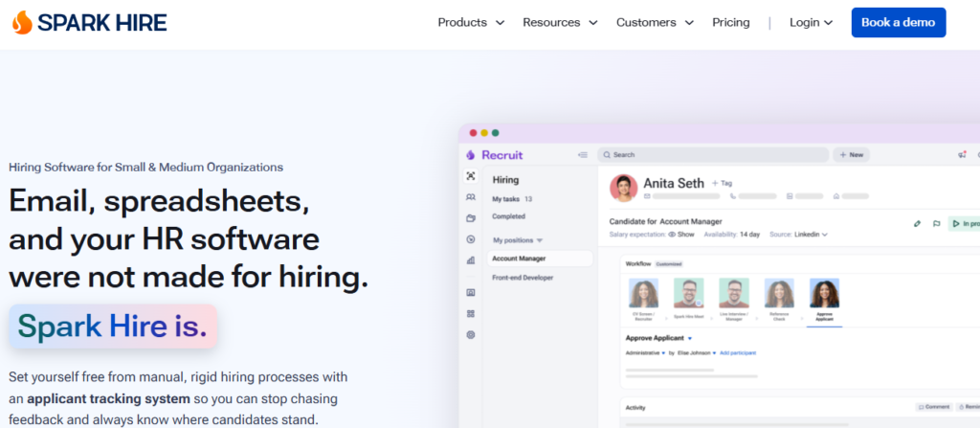
Task: Click the Comment button in Activity
Action: point(934,407)
